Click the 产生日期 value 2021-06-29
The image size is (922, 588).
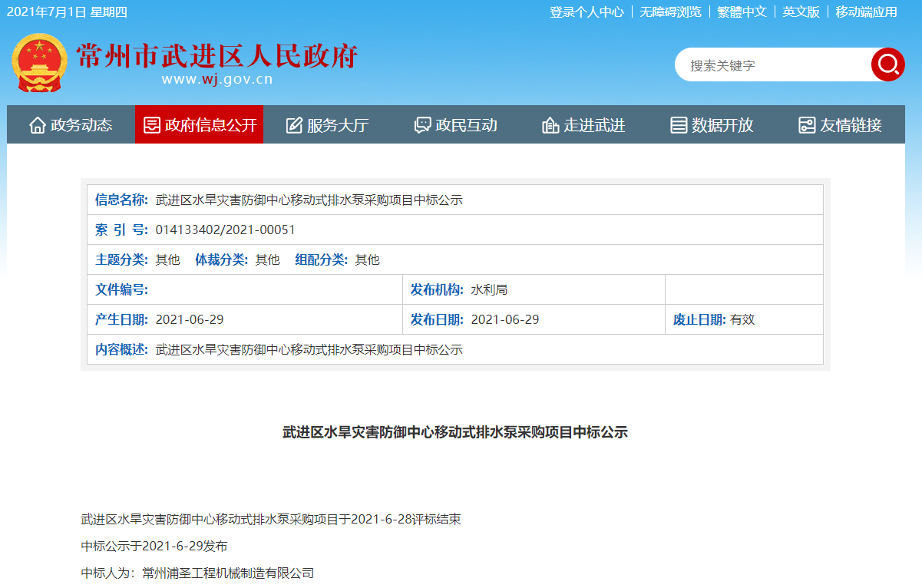190,319
